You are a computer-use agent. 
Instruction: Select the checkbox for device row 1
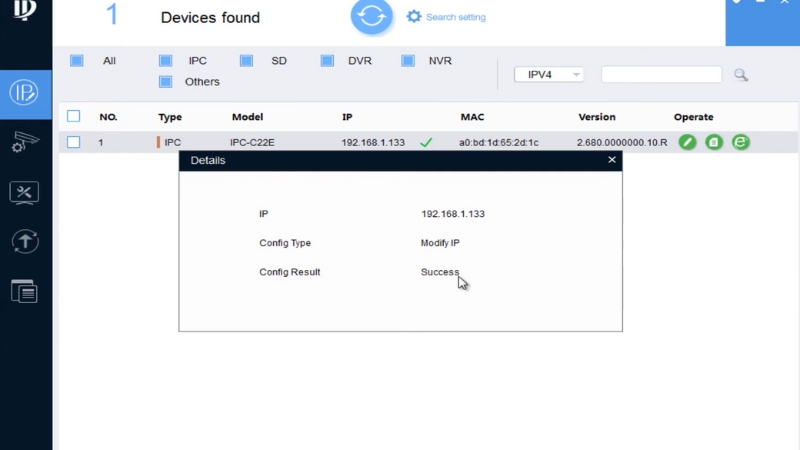(73, 143)
